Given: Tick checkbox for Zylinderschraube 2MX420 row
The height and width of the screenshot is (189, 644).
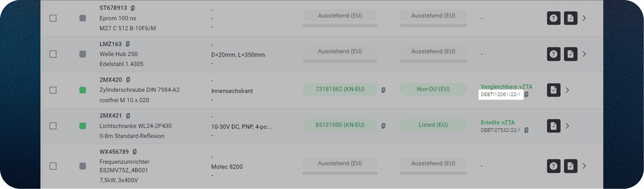Looking at the screenshot, I should point(53,90).
